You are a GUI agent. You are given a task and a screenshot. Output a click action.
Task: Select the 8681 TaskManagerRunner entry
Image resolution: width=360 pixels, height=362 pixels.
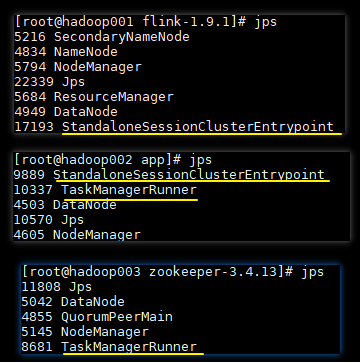pos(109,347)
